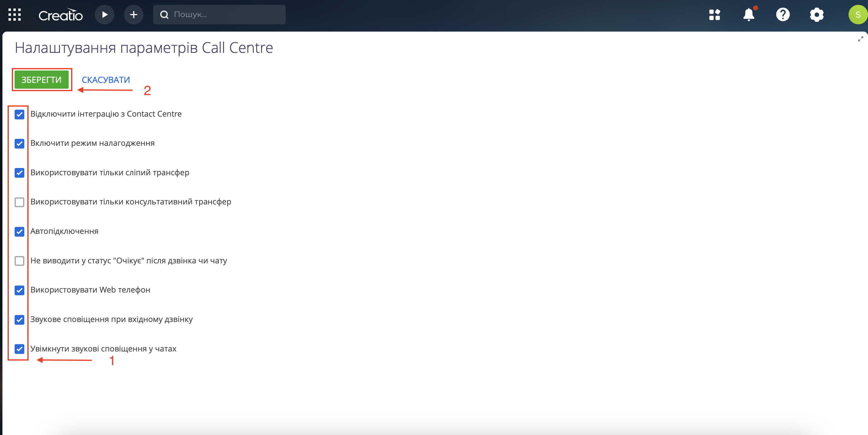Open the marketplace apps icon

click(x=714, y=15)
